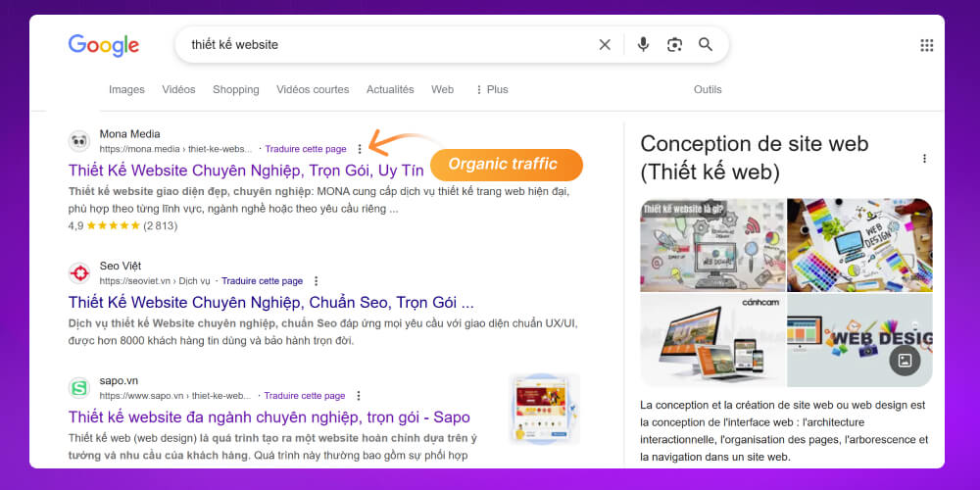This screenshot has width=980, height=490.
Task: Click the knowledge panel description paragraph
Action: (784, 431)
